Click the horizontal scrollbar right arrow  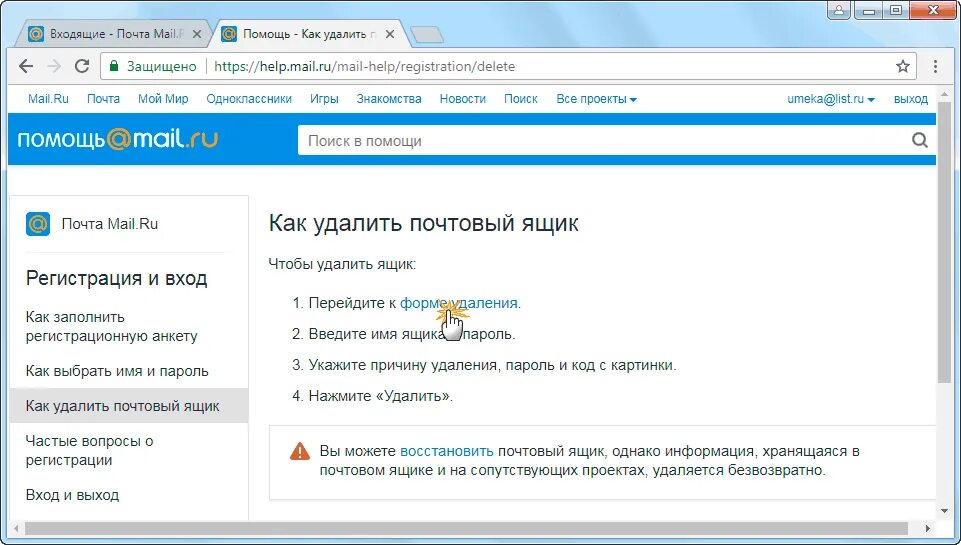click(928, 528)
